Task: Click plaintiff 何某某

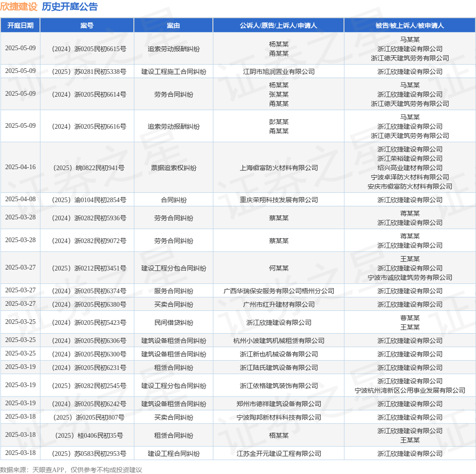Action: click(279, 268)
